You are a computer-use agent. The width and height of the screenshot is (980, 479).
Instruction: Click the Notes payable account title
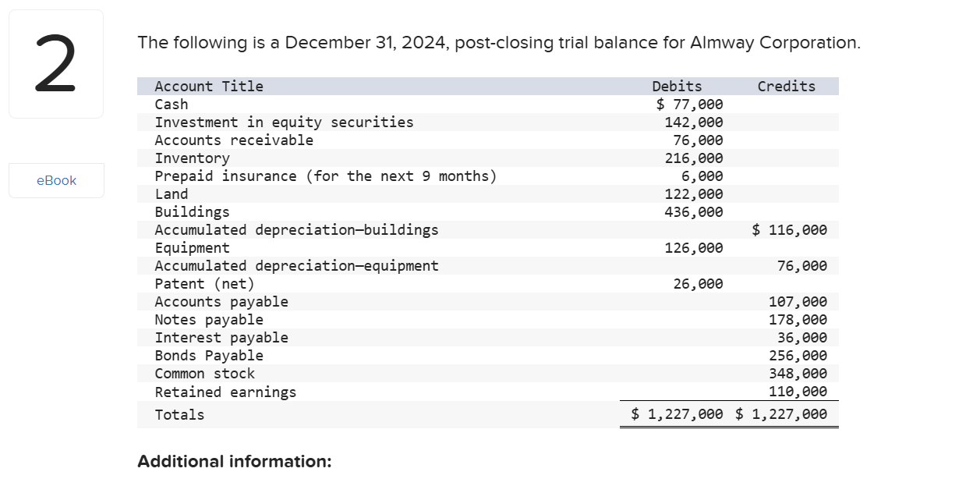209,319
